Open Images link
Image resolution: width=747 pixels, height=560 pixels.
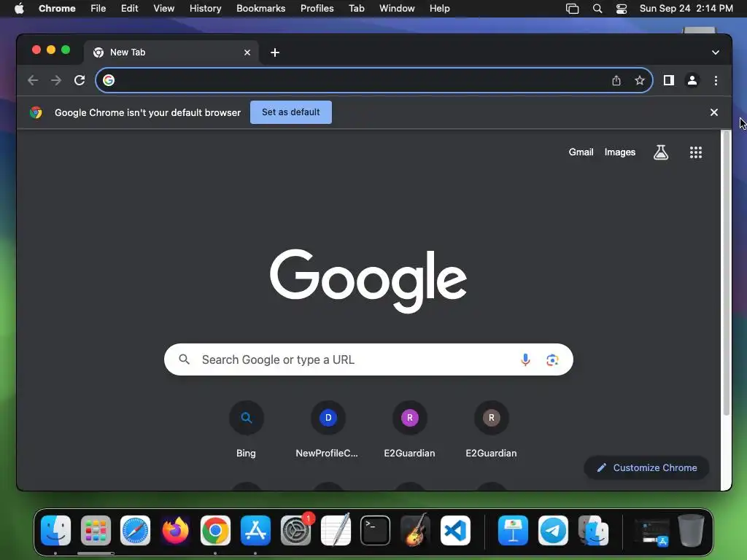point(620,152)
